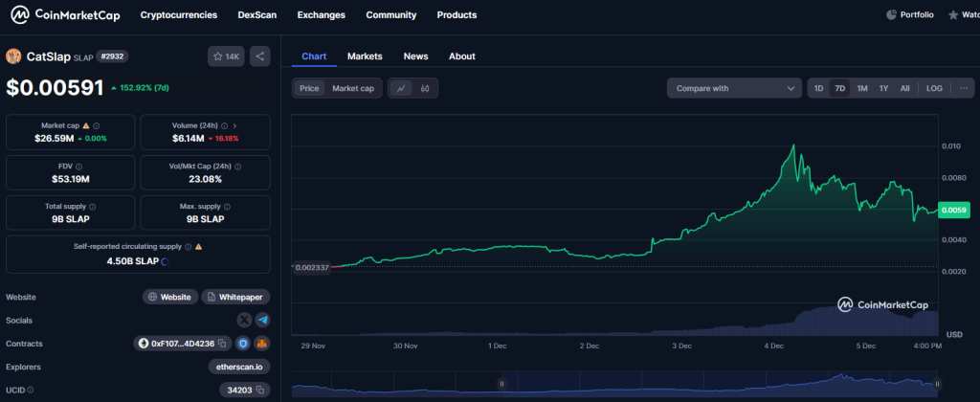Image resolution: width=980 pixels, height=402 pixels.
Task: Click the CoinMarketCap logo in header
Action: tap(66, 14)
